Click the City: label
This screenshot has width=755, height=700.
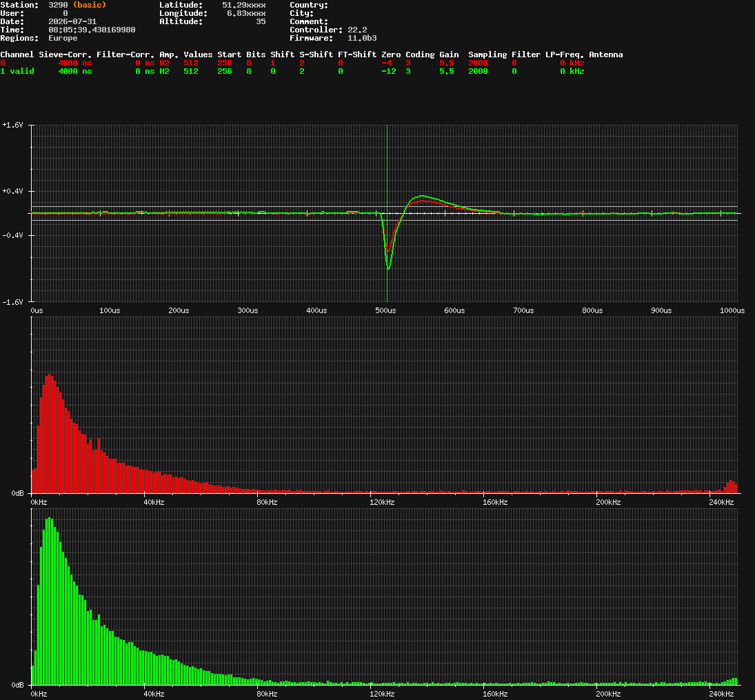pyautogui.click(x=301, y=14)
